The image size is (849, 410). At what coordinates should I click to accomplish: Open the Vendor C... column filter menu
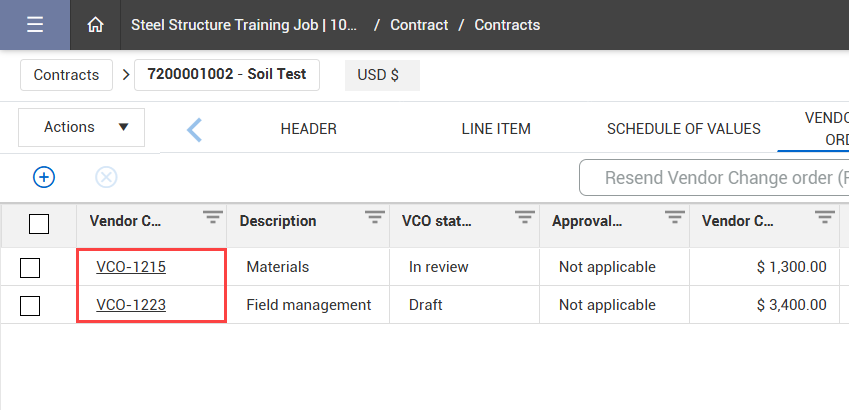pos(212,218)
